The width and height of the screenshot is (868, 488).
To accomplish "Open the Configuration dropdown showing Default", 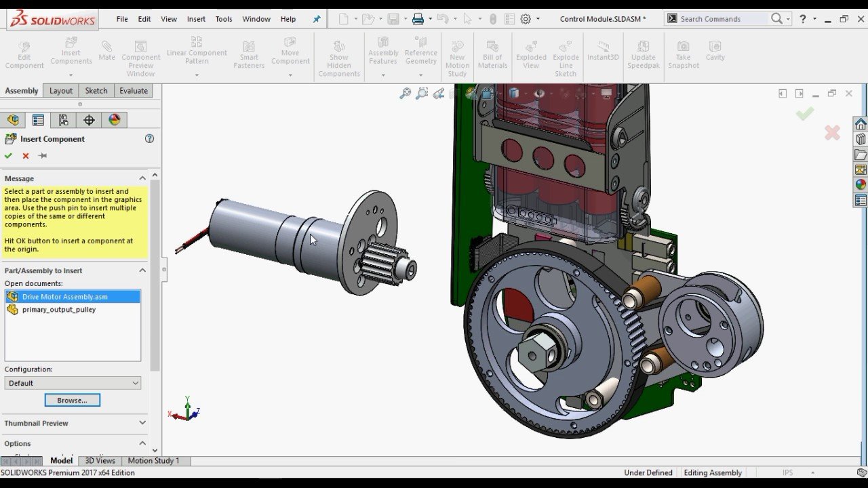I will pyautogui.click(x=73, y=383).
